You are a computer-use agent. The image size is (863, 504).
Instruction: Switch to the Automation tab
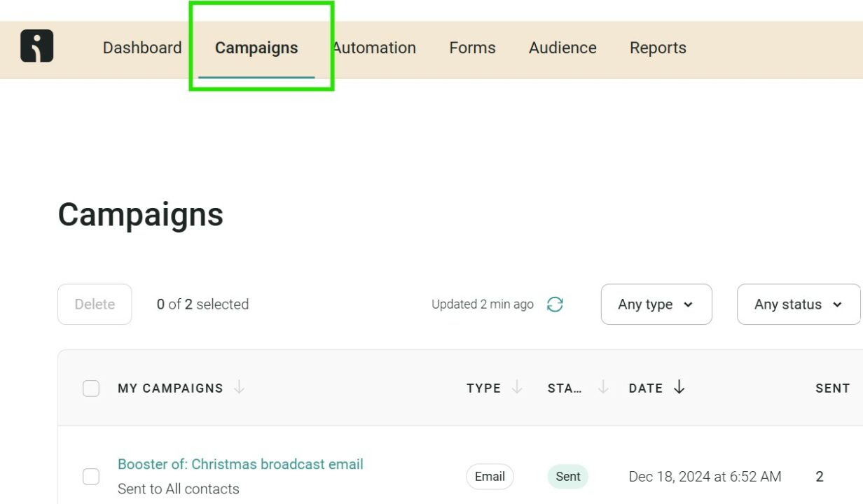click(x=373, y=48)
